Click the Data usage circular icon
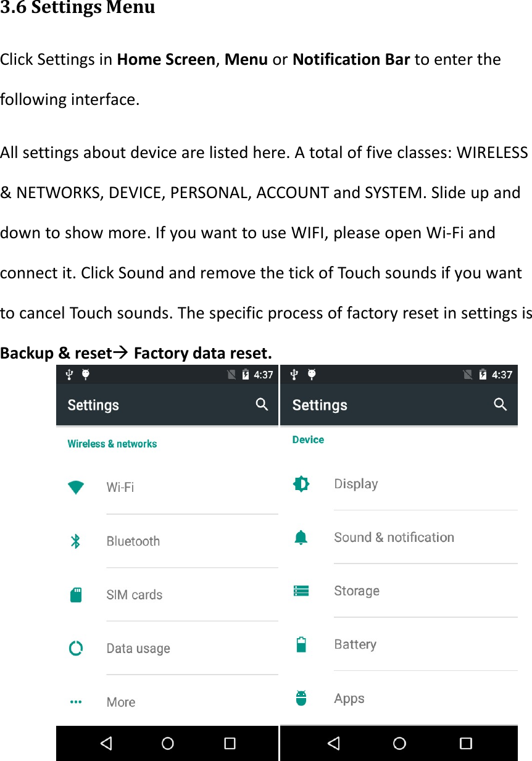This screenshot has width=532, height=761. (75, 648)
